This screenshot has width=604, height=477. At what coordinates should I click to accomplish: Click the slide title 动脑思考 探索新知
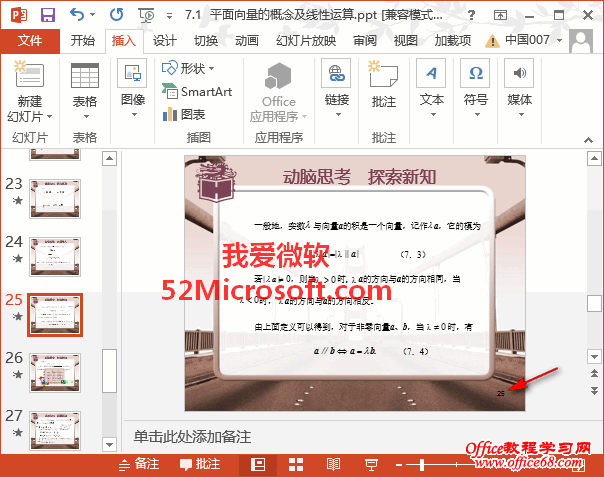click(x=359, y=177)
